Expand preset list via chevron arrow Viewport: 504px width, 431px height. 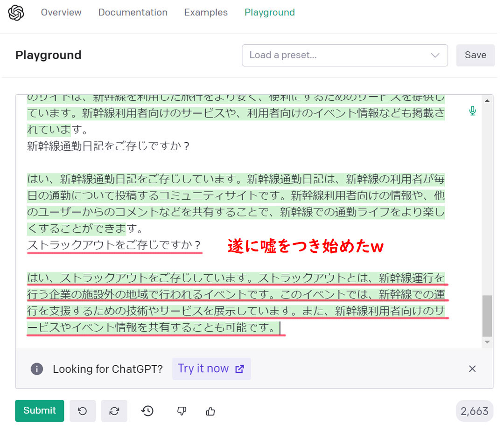[x=435, y=55]
